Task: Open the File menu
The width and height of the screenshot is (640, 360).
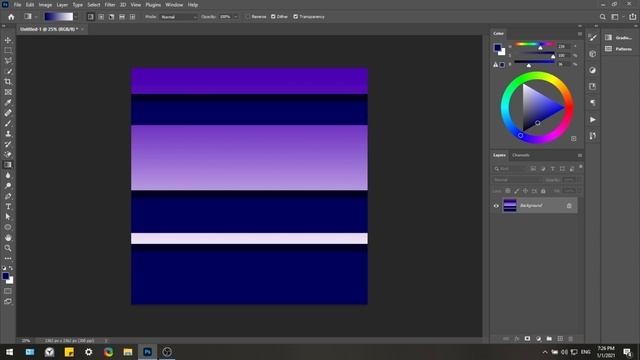Action: pos(18,5)
